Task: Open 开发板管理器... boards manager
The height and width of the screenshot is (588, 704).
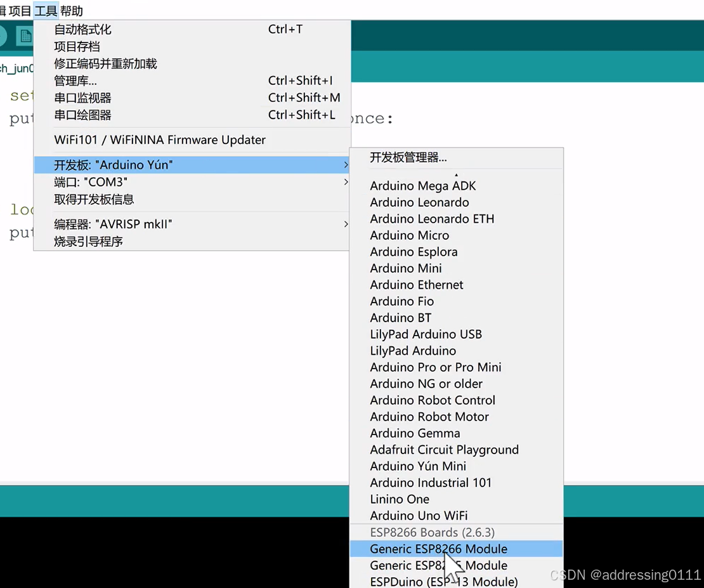Action: [456, 158]
